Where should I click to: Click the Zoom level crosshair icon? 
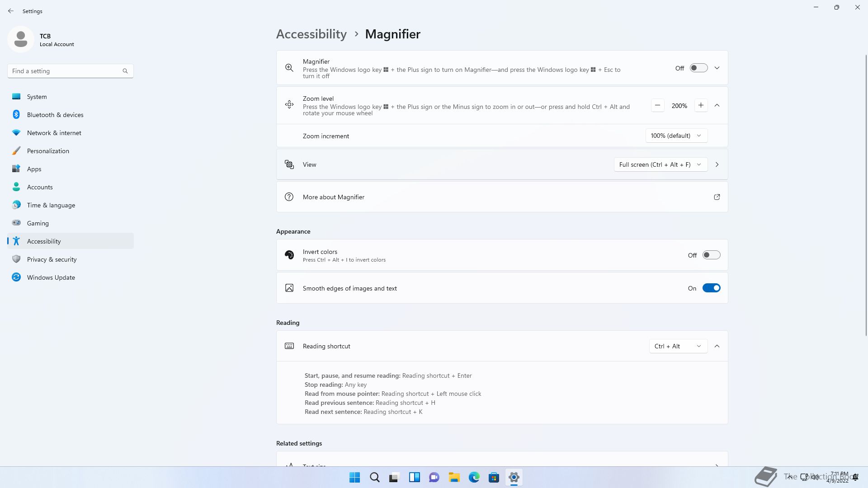289,105
